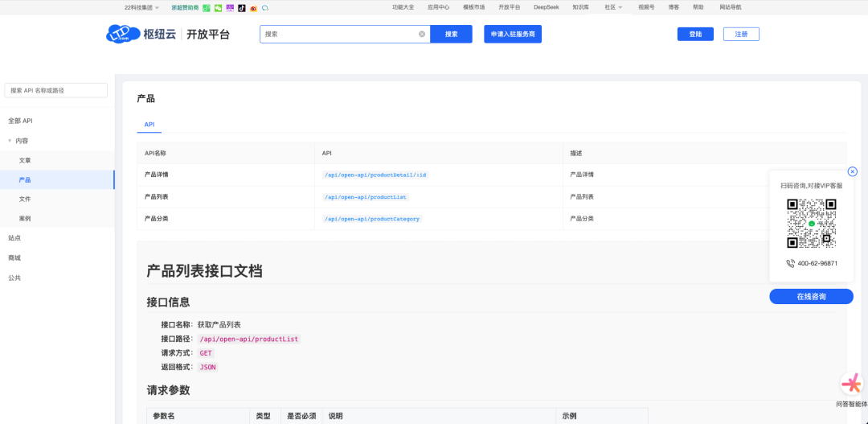Open the Weibo icon in top bar
Viewport: 868px width, 424px height.
click(253, 7)
